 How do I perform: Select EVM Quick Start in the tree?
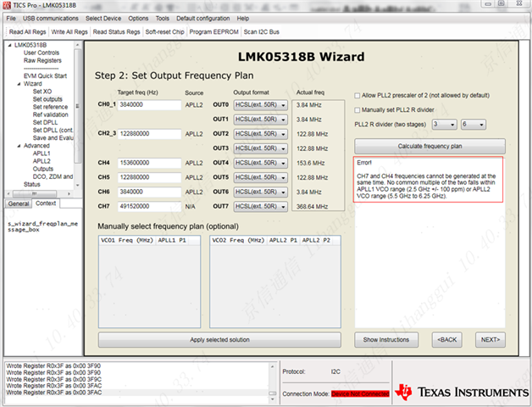pos(45,76)
